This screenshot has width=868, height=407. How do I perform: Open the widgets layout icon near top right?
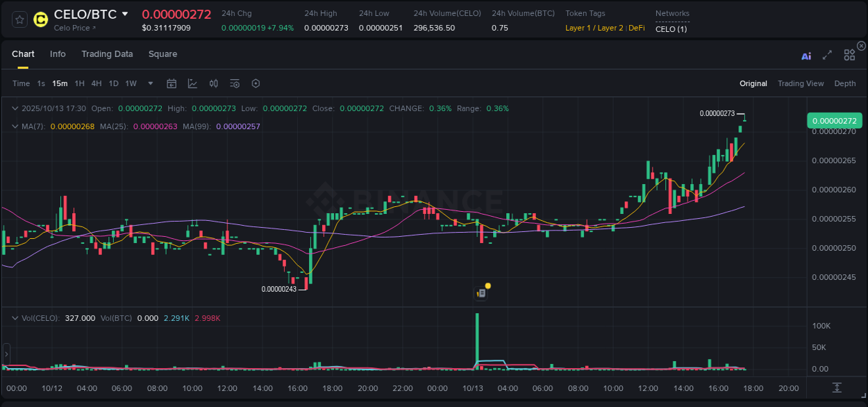[x=849, y=54]
